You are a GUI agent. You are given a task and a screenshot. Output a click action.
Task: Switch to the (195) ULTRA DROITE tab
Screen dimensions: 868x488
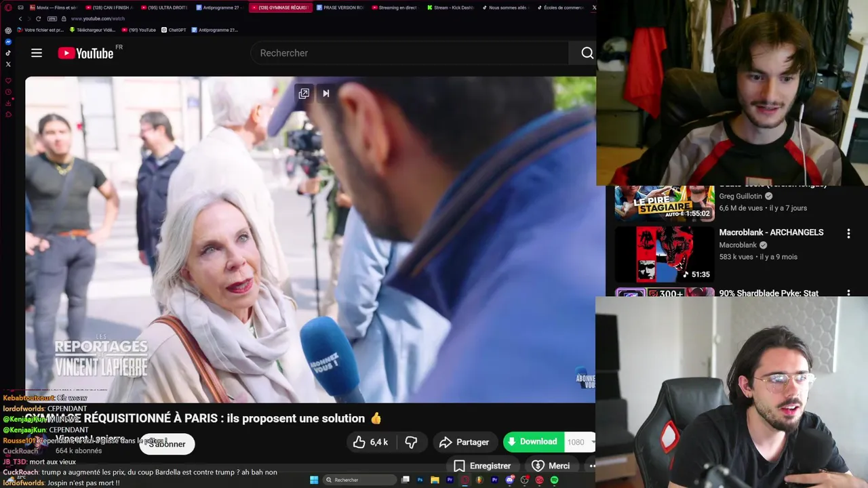tap(165, 7)
